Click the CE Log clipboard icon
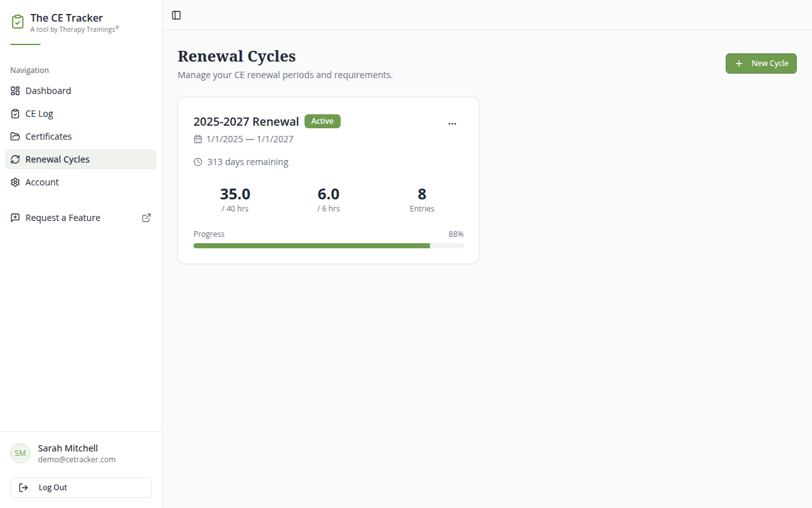812x508 pixels. (x=15, y=114)
